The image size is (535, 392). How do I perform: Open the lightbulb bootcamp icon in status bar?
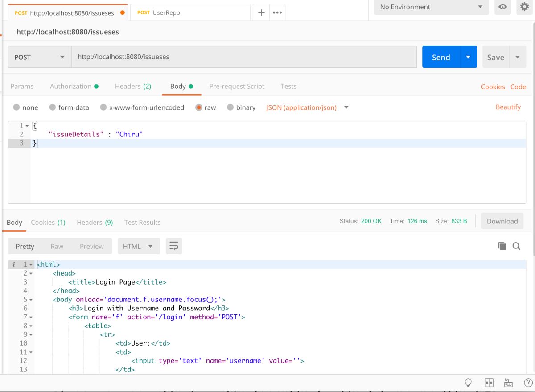[468, 383]
